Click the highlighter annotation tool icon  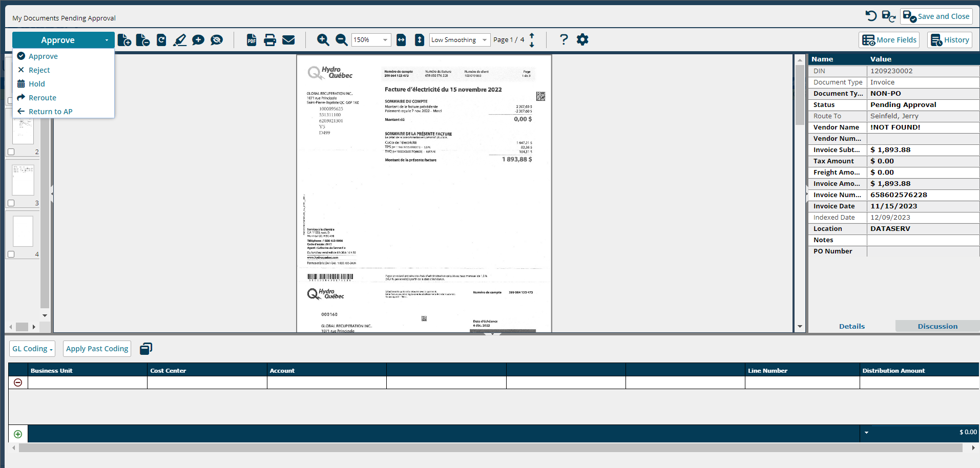click(x=180, y=40)
